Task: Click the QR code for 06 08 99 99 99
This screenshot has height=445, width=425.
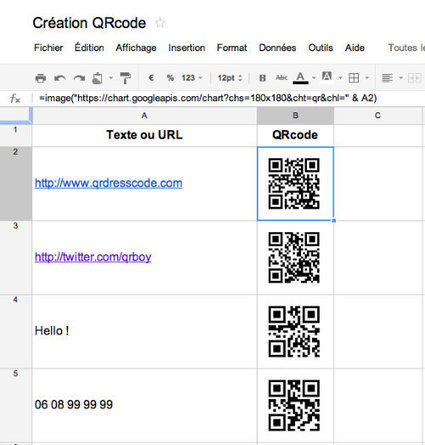Action: [294, 405]
